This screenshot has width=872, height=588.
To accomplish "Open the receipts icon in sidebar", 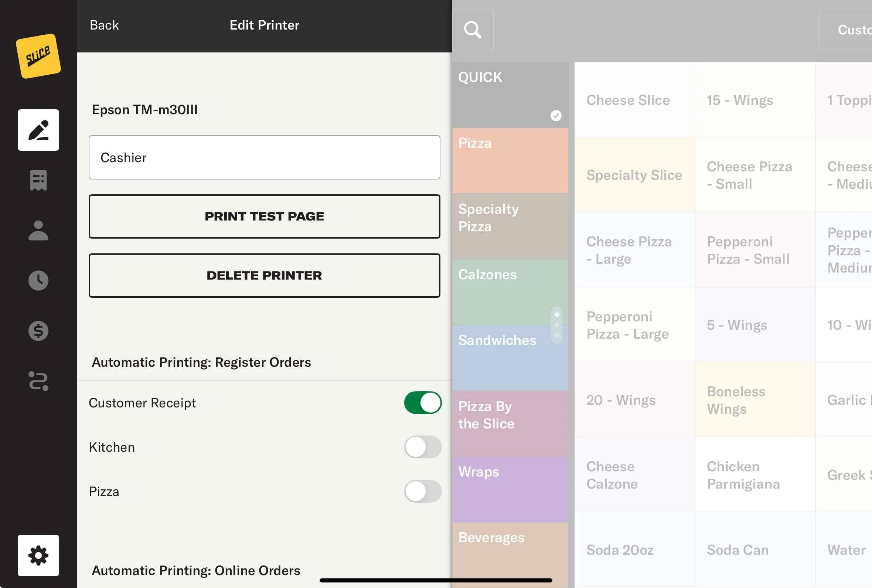I will click(38, 180).
